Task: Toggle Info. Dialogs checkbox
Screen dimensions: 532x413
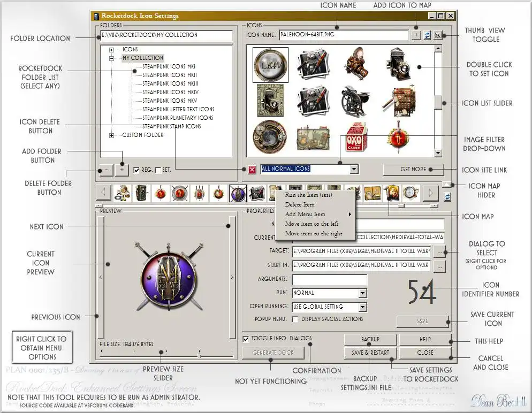Action: coord(246,339)
